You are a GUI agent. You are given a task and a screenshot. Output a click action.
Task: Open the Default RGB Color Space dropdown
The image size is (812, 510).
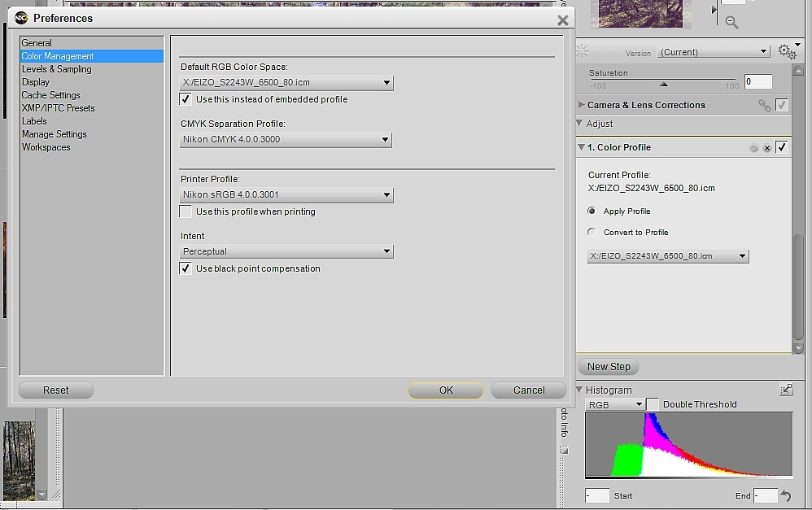pyautogui.click(x=286, y=83)
